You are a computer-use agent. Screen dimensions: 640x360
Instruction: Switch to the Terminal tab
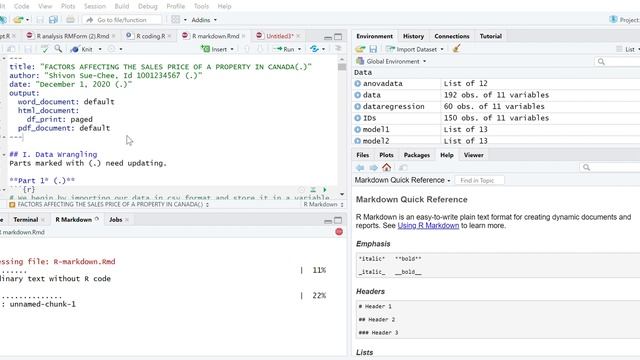pyautogui.click(x=26, y=219)
